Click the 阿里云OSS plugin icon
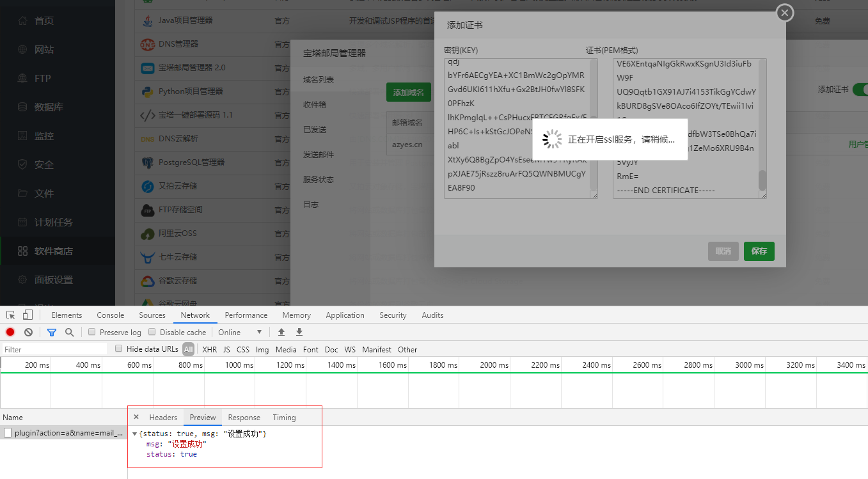The image size is (868, 479). (x=148, y=233)
